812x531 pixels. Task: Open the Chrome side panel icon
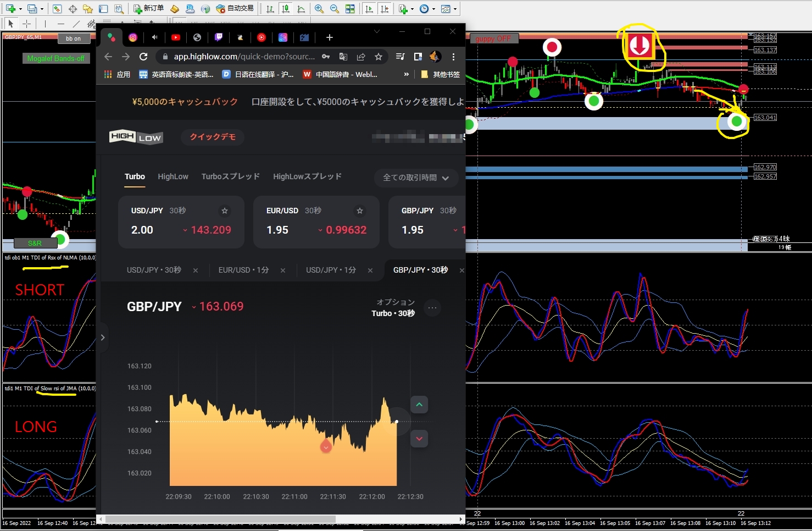(x=418, y=57)
